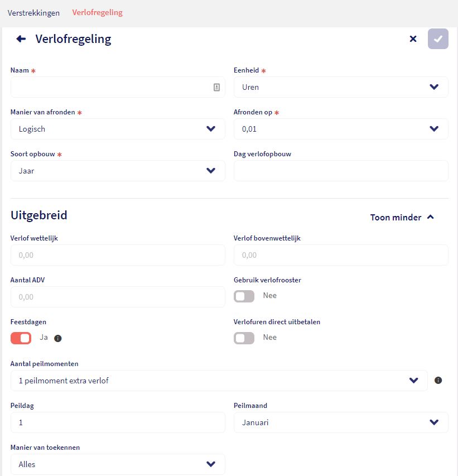Screen dimensions: 458x476
Task: Turn on Verlofuren direct uitbetalen toggle
Action: 244,338
